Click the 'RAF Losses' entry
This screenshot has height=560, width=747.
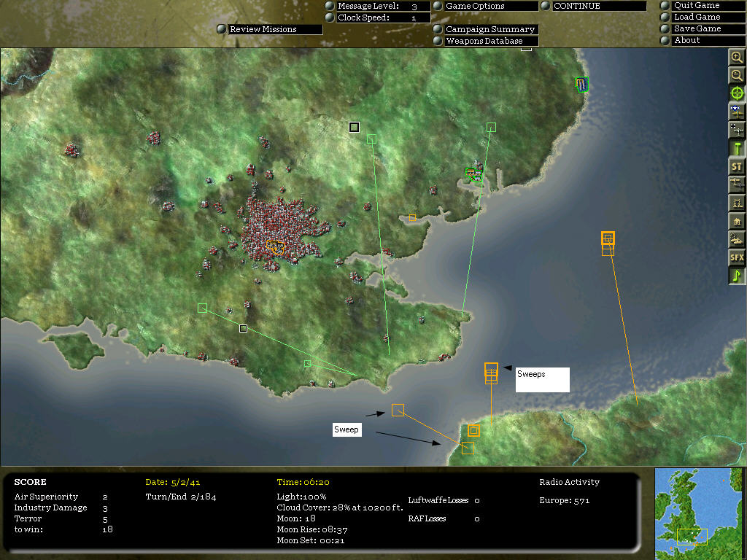[444, 518]
